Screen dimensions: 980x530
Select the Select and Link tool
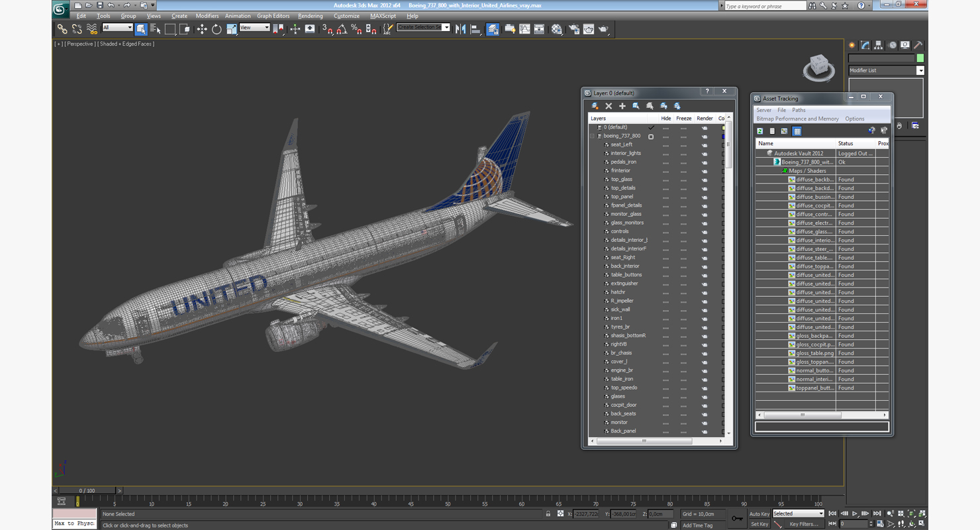62,28
